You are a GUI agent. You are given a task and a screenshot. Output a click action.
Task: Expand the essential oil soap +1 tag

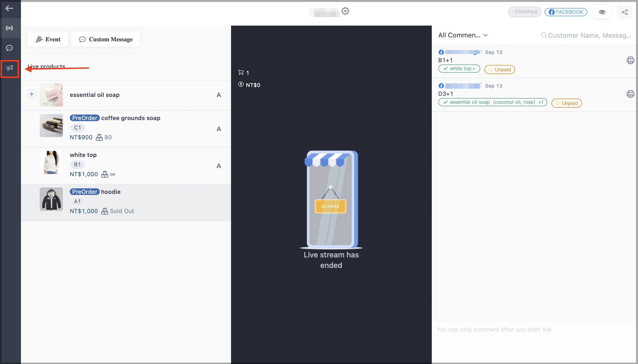click(x=492, y=102)
